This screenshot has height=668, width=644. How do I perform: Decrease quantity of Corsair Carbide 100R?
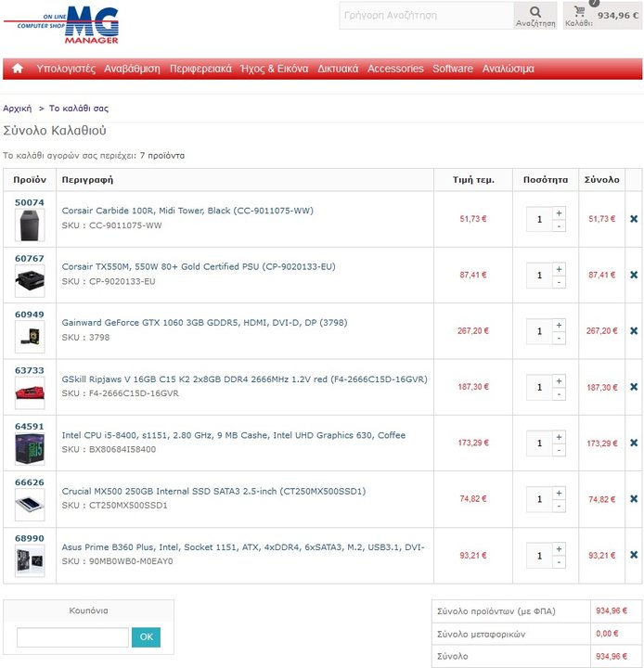point(559,225)
